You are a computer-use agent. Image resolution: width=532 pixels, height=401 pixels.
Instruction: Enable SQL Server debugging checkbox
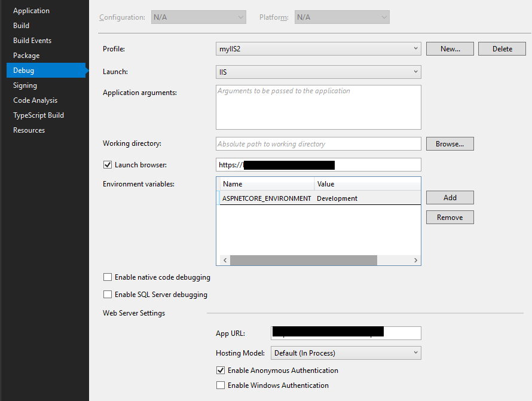108,295
